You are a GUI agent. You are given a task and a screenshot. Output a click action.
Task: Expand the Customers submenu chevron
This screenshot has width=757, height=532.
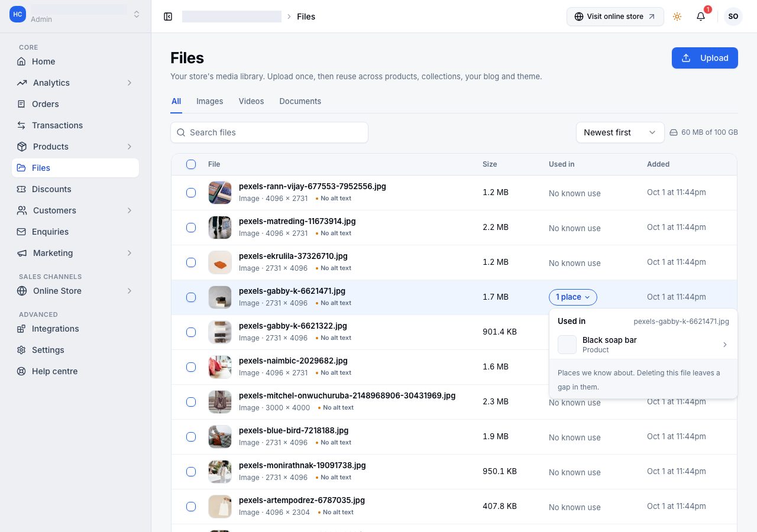[130, 210]
